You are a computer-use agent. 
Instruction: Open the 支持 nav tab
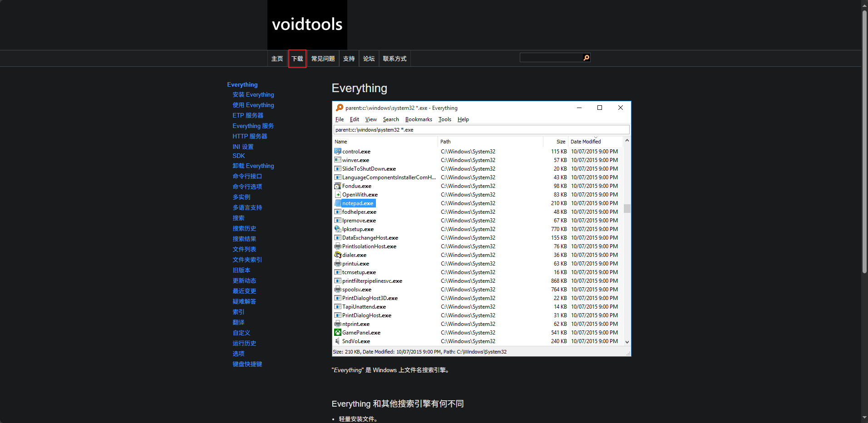tap(349, 59)
